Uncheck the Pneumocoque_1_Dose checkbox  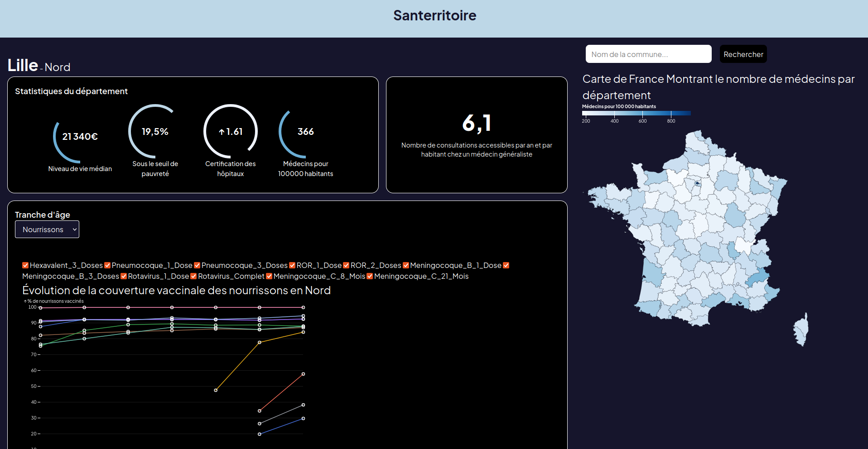[107, 265]
